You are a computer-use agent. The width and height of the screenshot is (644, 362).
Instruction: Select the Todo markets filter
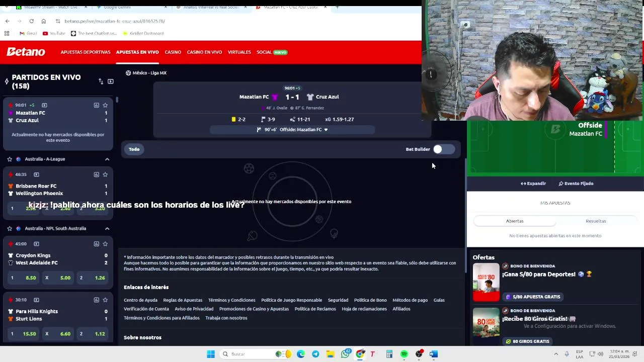coord(134,149)
